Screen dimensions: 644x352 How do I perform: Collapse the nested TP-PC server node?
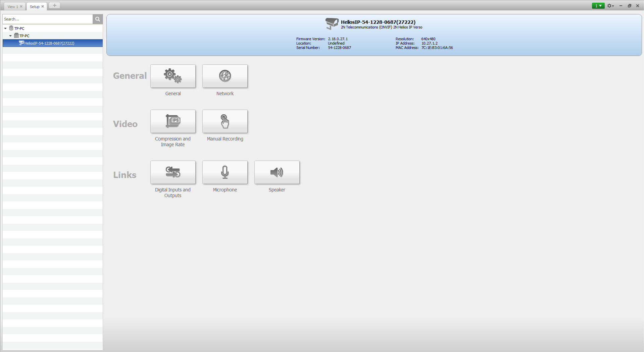[x=10, y=36]
